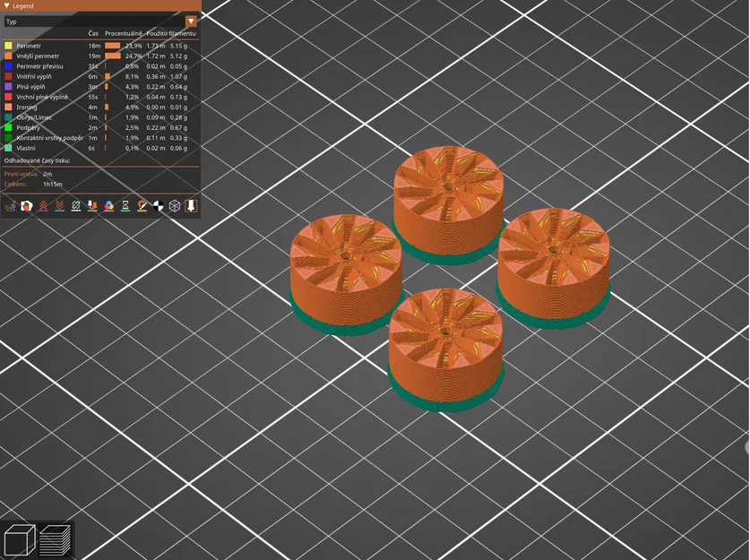This screenshot has width=750, height=560.
Task: Select the topmost wheel model
Action: (x=448, y=206)
